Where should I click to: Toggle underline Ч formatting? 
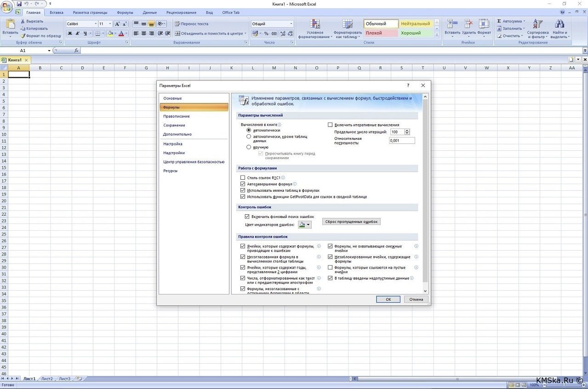pyautogui.click(x=85, y=34)
